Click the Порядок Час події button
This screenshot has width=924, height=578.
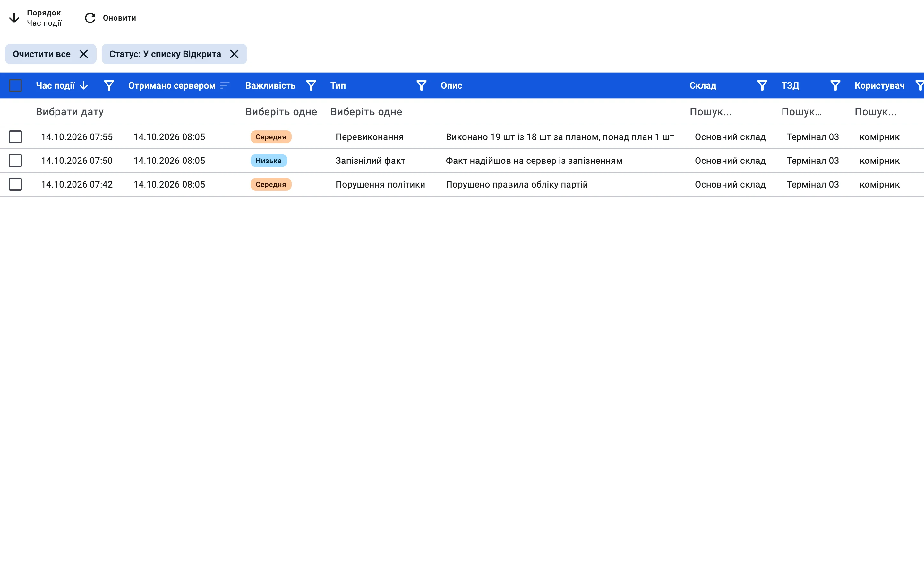click(35, 18)
